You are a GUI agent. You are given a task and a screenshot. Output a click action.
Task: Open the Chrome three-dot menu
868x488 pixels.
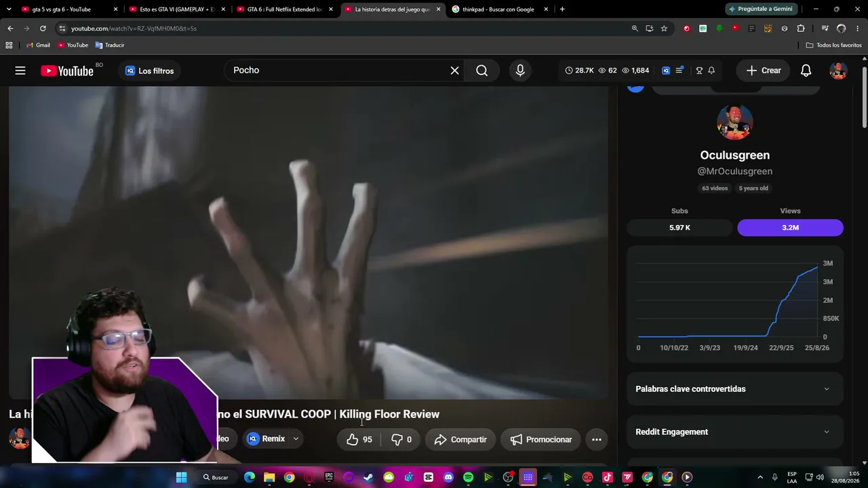[x=857, y=28]
